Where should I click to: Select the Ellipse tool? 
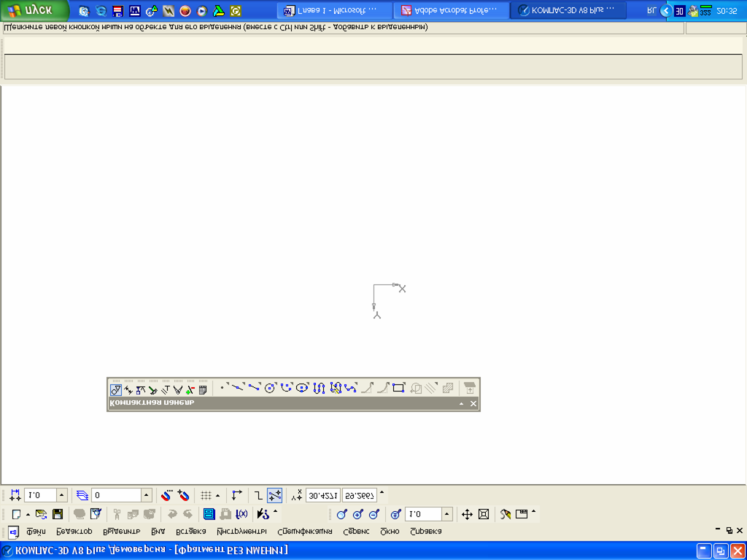click(x=302, y=388)
